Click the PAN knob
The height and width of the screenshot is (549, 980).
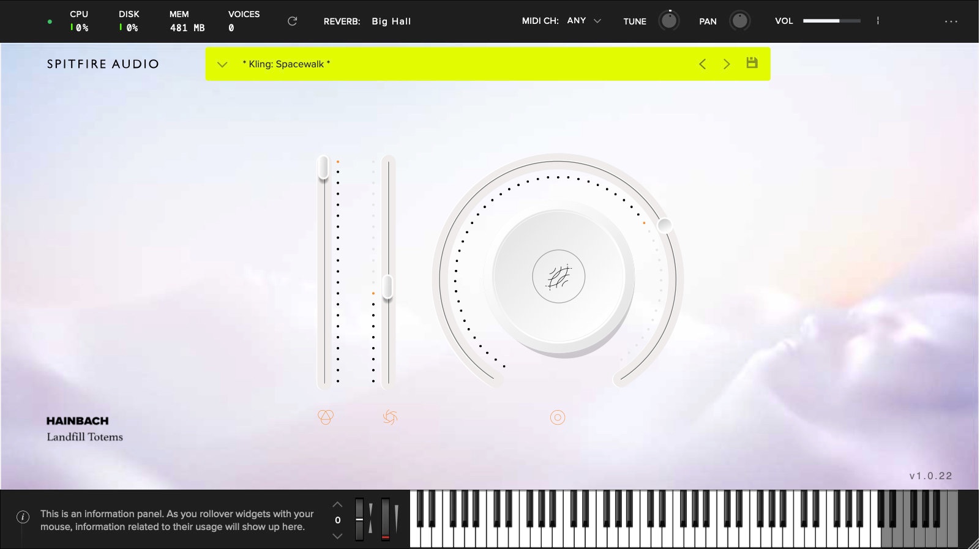(x=740, y=21)
